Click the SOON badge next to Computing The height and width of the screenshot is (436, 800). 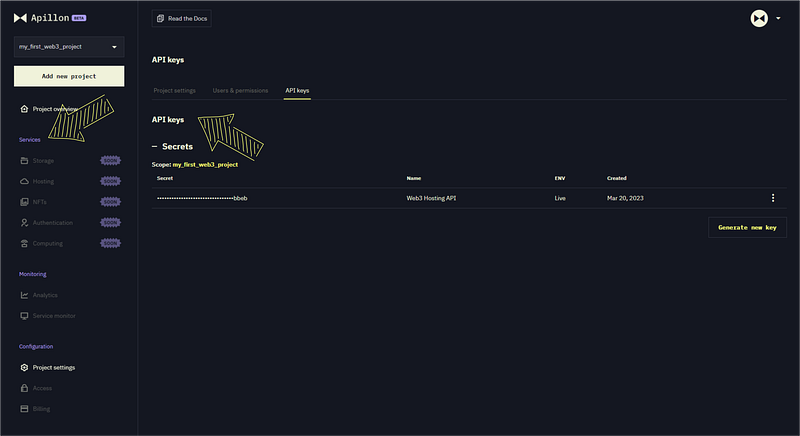click(x=110, y=243)
